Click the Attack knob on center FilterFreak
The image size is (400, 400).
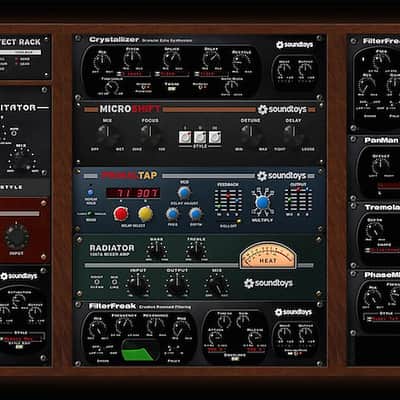(216, 337)
